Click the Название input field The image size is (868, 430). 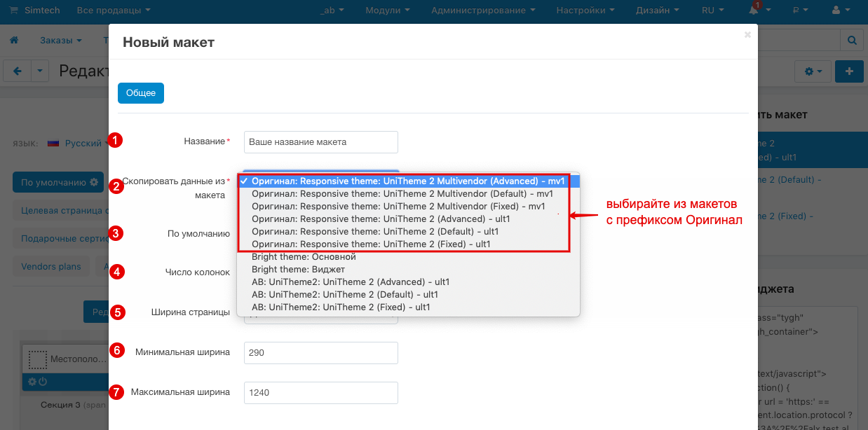(x=320, y=142)
